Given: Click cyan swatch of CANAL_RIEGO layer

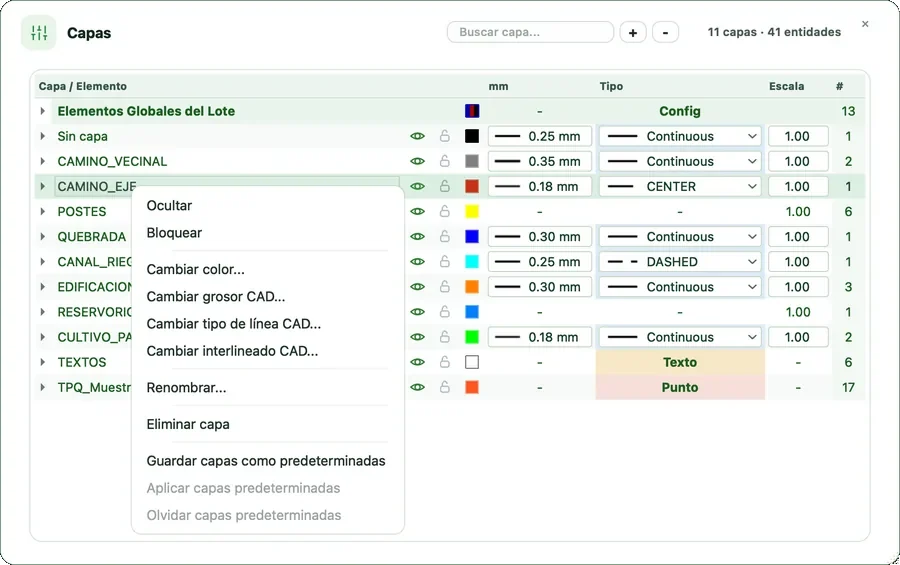Looking at the screenshot, I should pos(472,262).
